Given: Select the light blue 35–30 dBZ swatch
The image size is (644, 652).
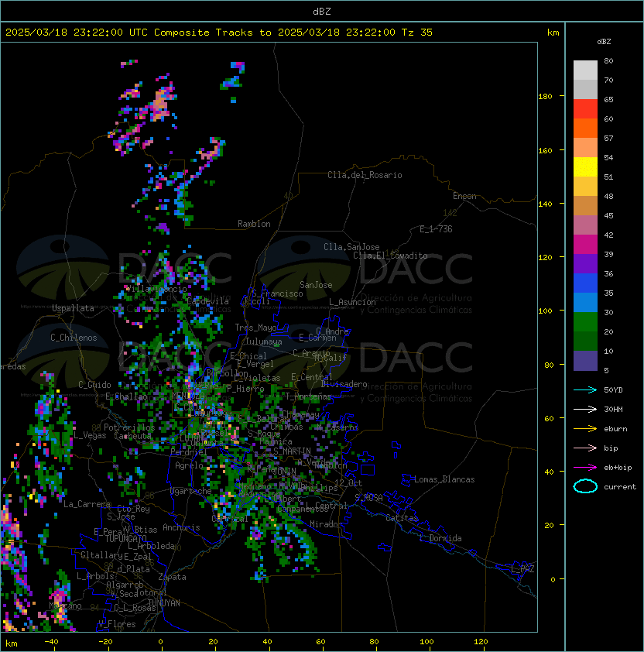Looking at the screenshot, I should 585,302.
